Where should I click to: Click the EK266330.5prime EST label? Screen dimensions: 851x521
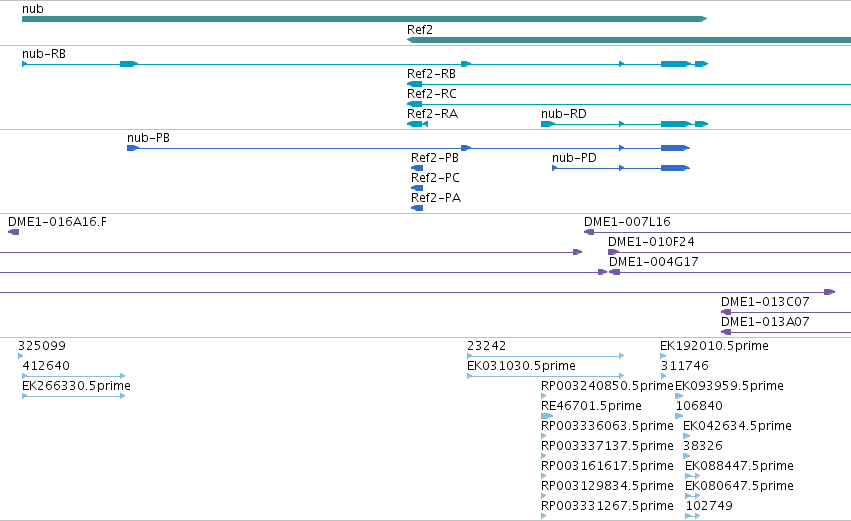tap(76, 386)
